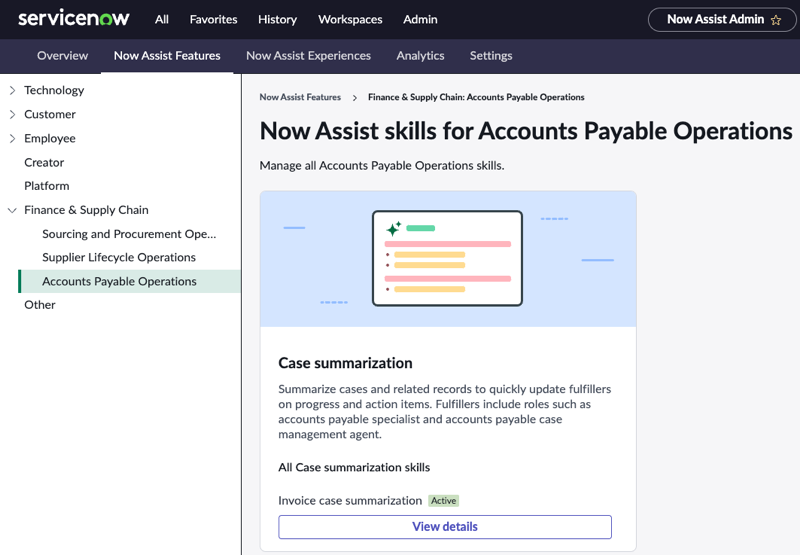Go to the Analytics tab

420,56
